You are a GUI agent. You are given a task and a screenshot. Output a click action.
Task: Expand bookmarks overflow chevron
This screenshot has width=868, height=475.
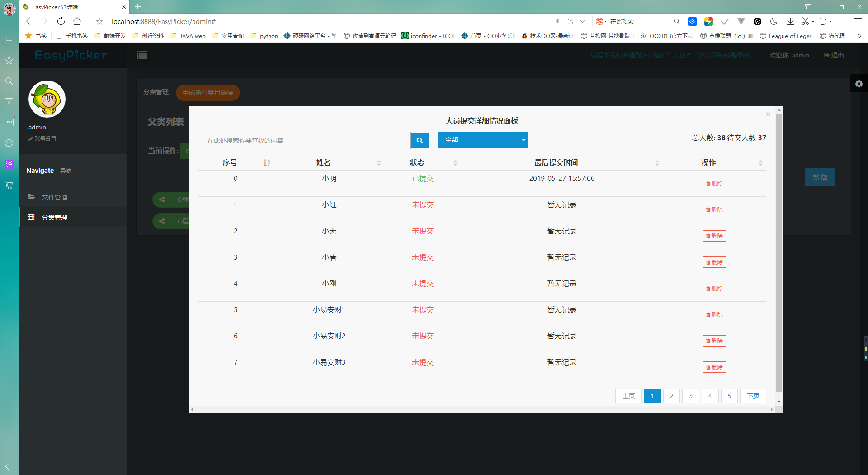point(859,36)
